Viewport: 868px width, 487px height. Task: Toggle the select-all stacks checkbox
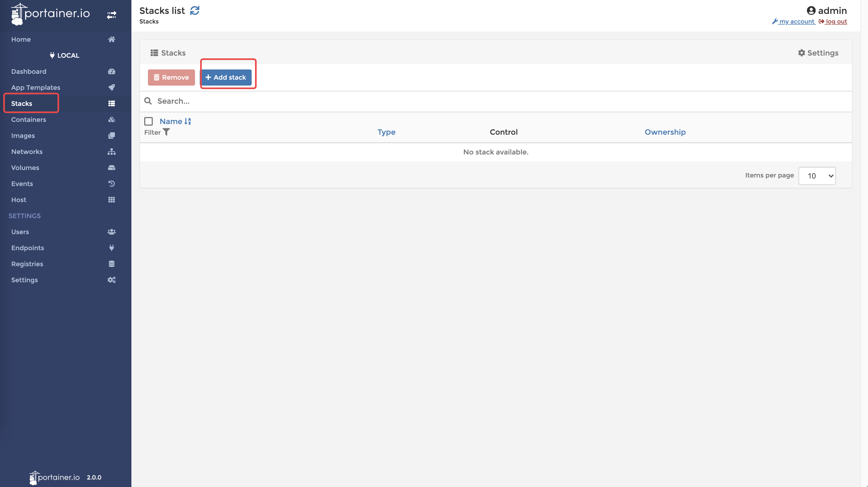coord(148,121)
